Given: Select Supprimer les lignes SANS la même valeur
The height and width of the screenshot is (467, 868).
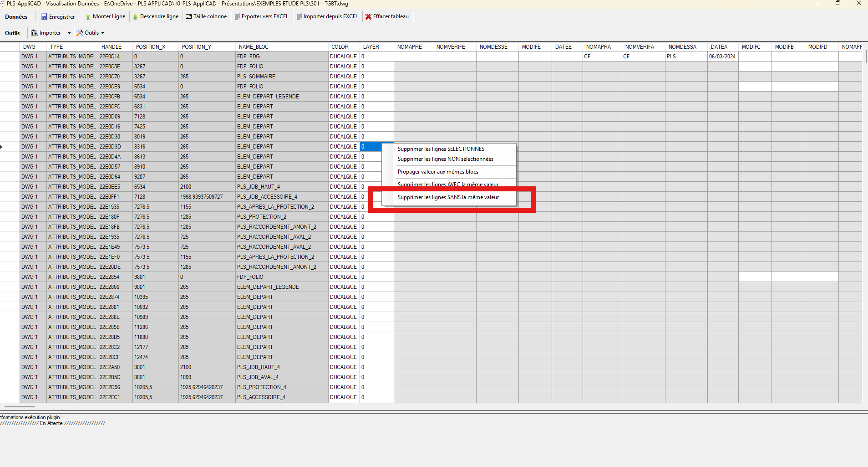Looking at the screenshot, I should pos(448,197).
